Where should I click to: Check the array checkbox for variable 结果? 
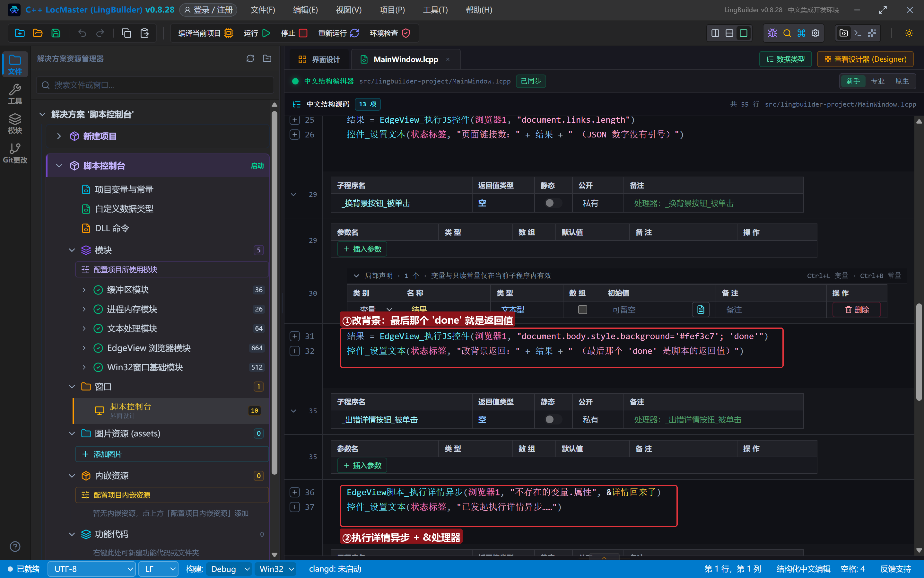point(582,310)
